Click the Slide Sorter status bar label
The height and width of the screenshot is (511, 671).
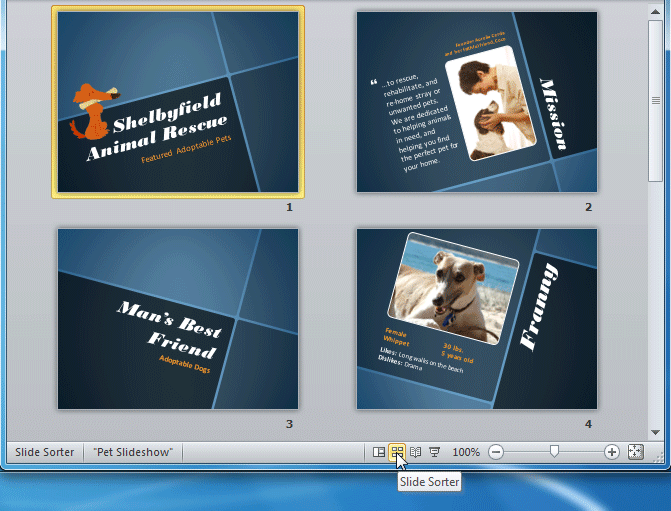(45, 452)
